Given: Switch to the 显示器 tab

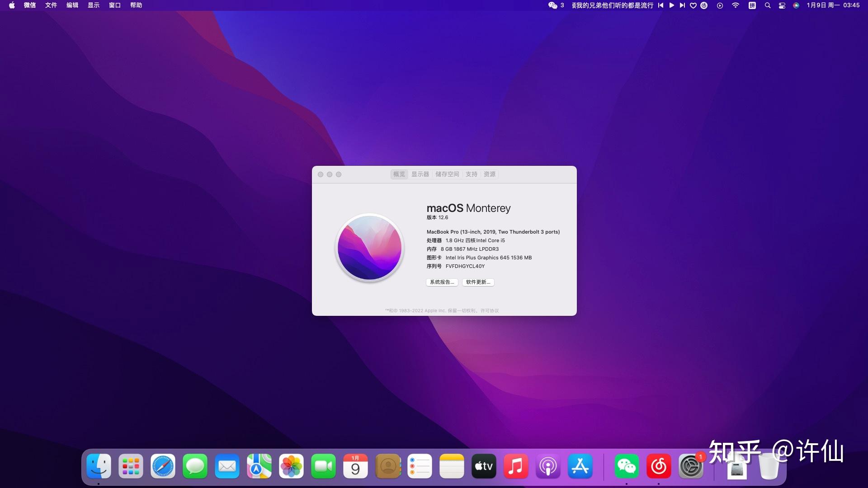Looking at the screenshot, I should pyautogui.click(x=420, y=174).
